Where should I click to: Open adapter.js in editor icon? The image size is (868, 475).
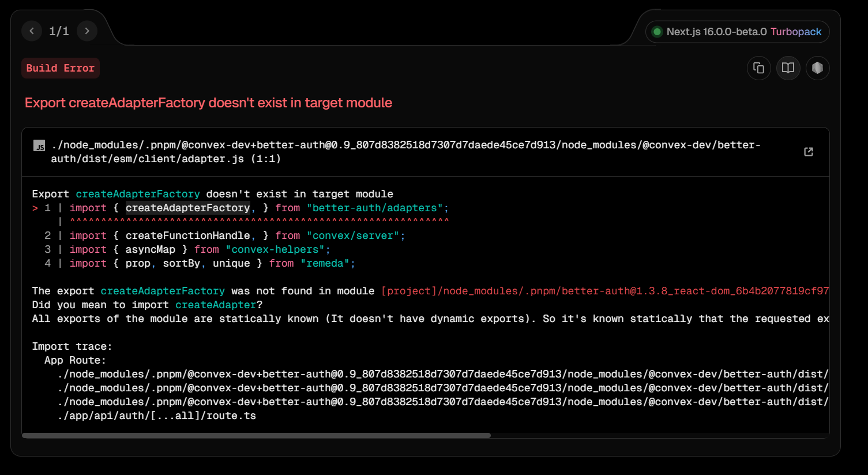(809, 152)
